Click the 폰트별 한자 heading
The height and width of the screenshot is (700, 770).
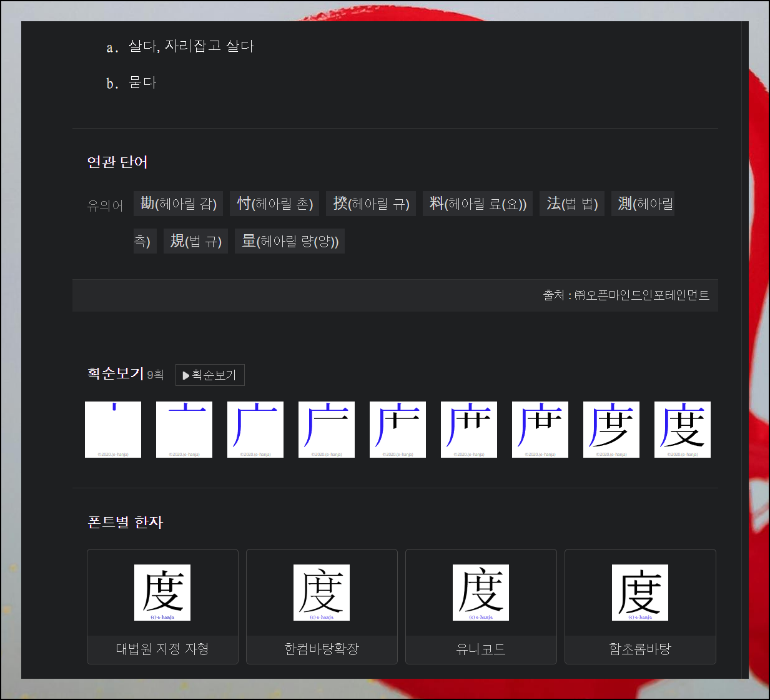126,522
